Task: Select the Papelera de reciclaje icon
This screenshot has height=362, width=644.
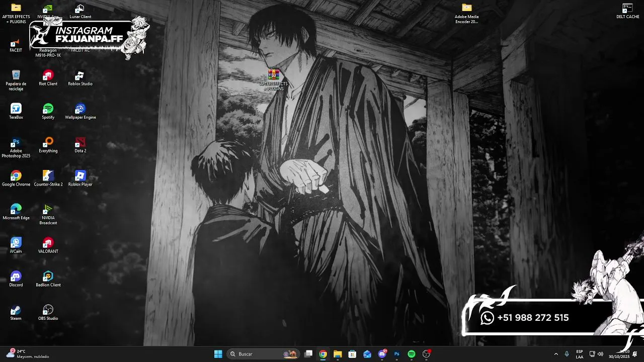Action: pos(16,80)
